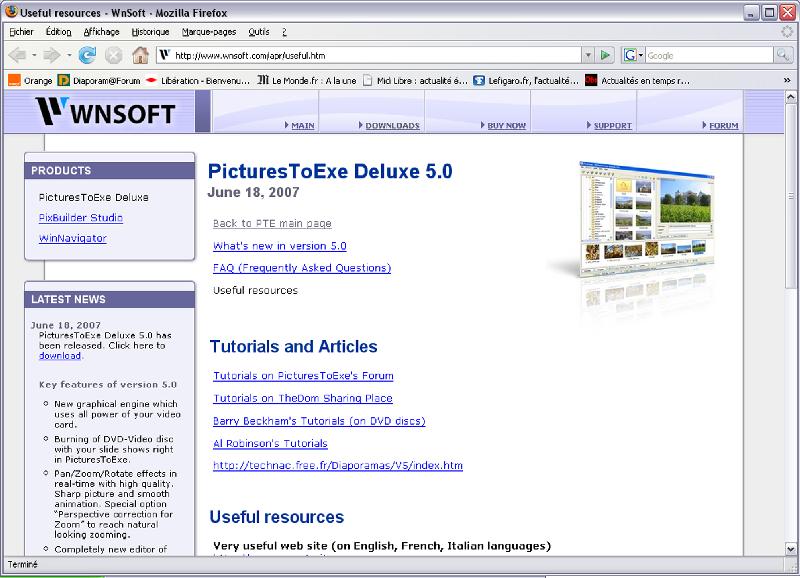Click the Back navigation arrow

point(17,55)
